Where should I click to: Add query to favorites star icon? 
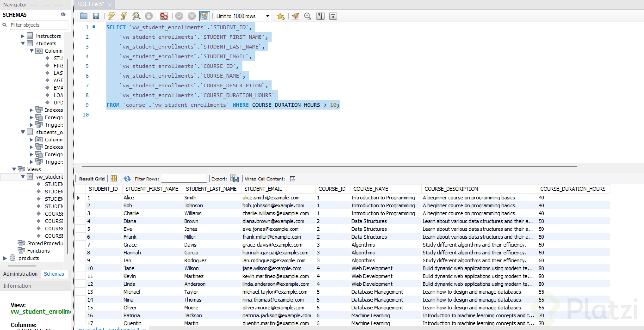(x=281, y=16)
